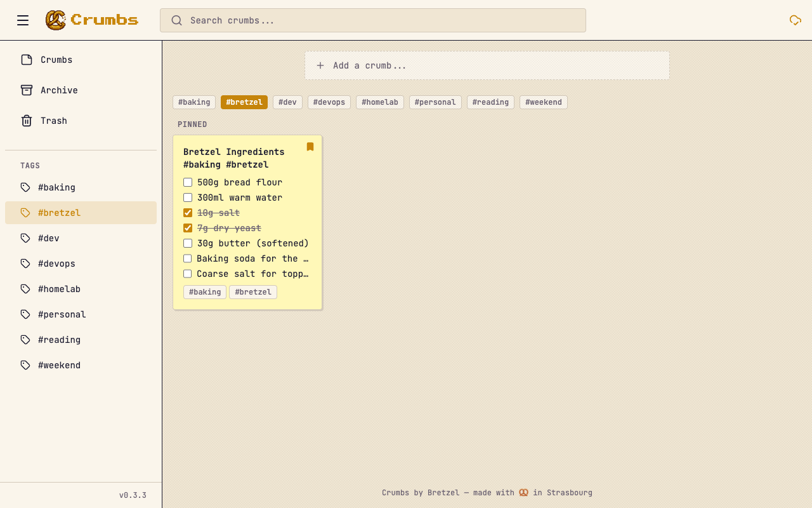This screenshot has height=508, width=812.
Task: Open the Crumbs notes section
Action: point(81,60)
